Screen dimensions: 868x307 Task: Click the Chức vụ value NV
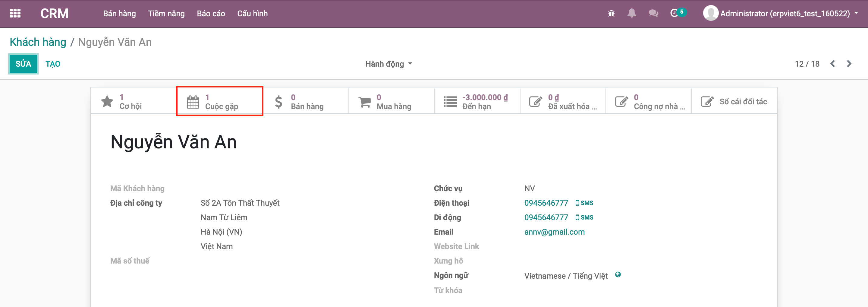coord(529,188)
